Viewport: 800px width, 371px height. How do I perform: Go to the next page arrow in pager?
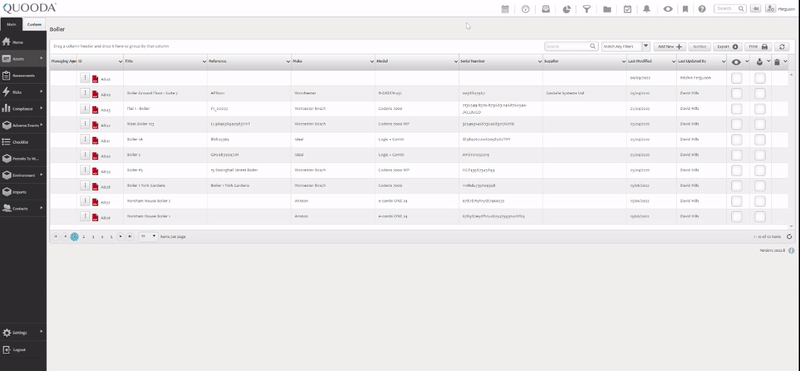point(120,236)
